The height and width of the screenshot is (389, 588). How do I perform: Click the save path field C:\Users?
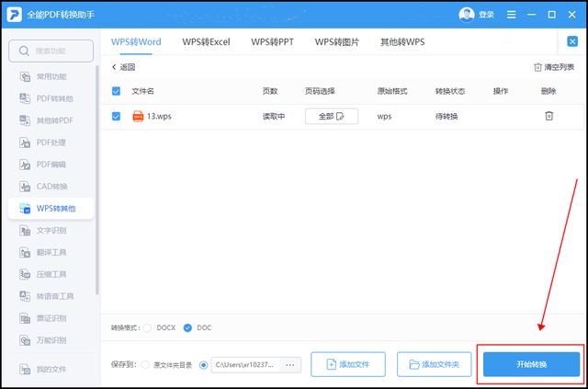(x=246, y=365)
